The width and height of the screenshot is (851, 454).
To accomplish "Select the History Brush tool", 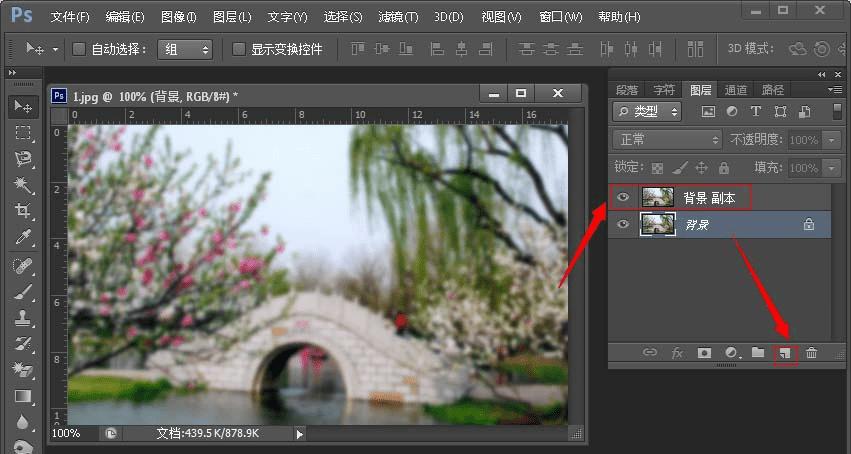I will click(x=23, y=344).
